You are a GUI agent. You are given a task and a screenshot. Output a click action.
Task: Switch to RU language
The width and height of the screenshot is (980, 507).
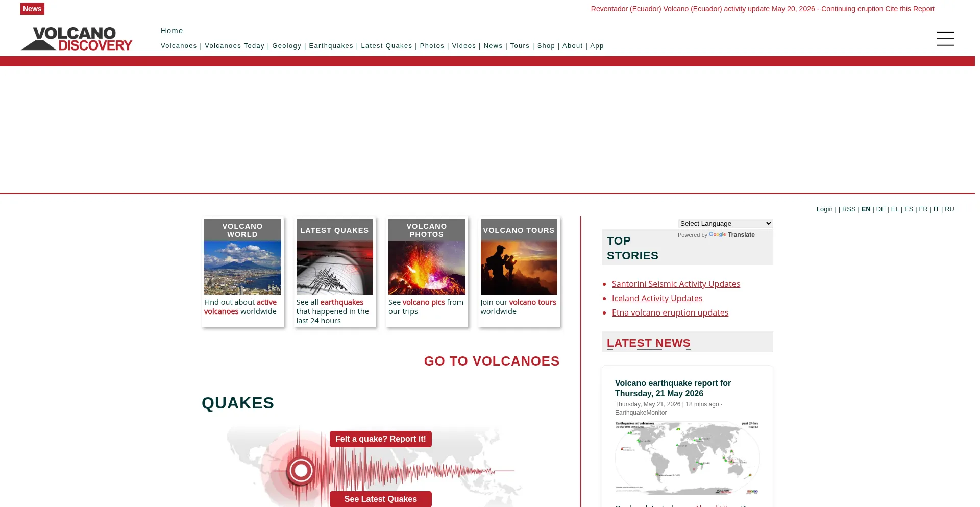click(x=949, y=209)
